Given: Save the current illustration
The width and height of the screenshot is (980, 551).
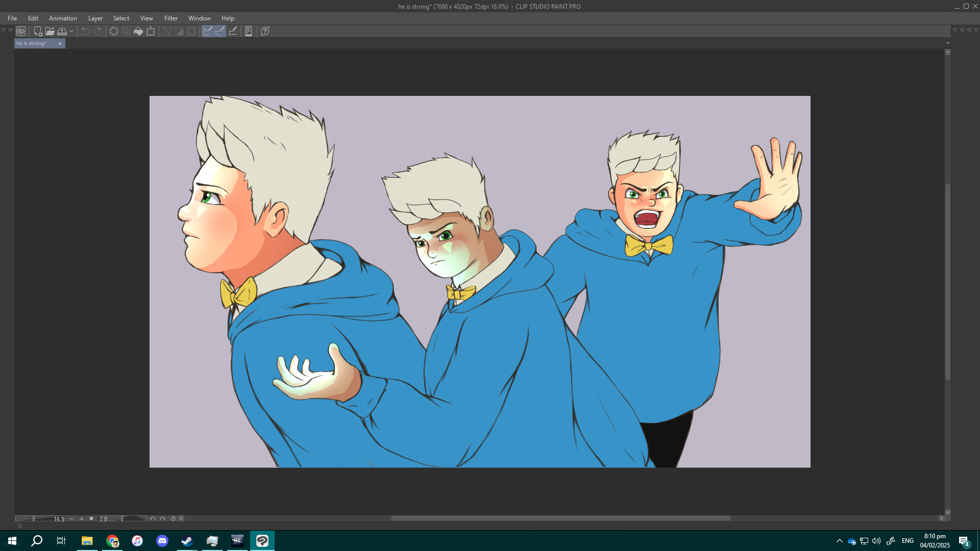Looking at the screenshot, I should [x=62, y=31].
